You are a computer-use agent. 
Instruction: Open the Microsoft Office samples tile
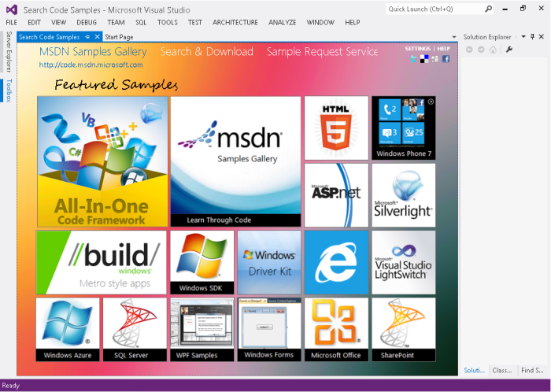[336, 330]
